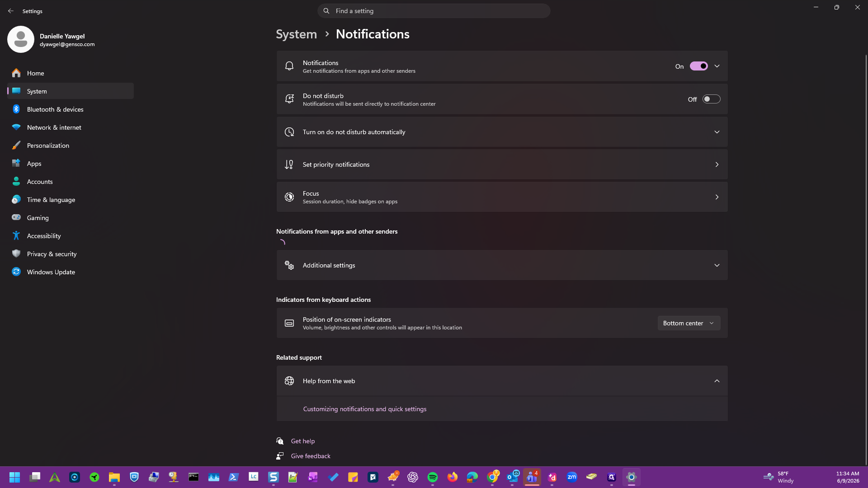The height and width of the screenshot is (488, 868).
Task: Open the Focus settings page
Action: coord(502,197)
